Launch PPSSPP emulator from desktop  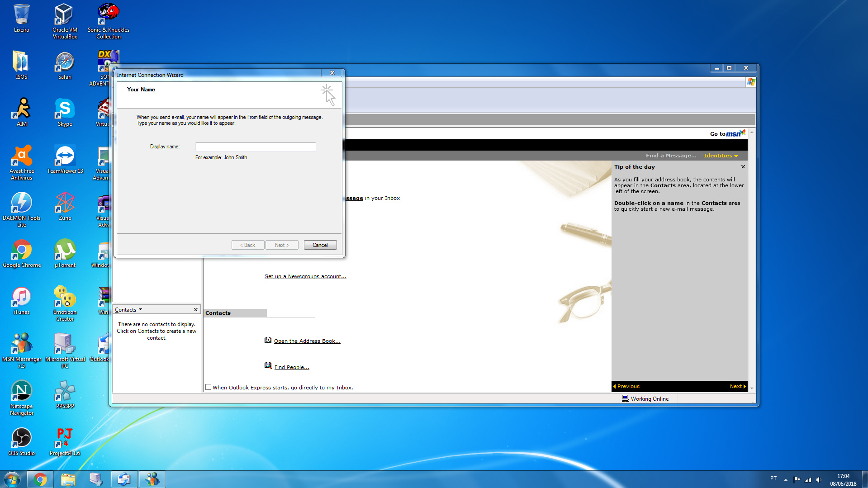[x=65, y=394]
